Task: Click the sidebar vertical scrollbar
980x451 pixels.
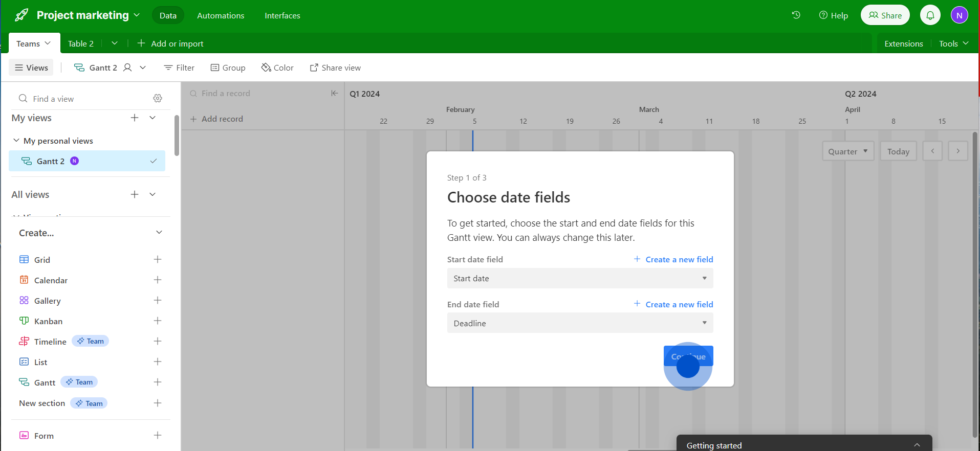Action: [177, 135]
